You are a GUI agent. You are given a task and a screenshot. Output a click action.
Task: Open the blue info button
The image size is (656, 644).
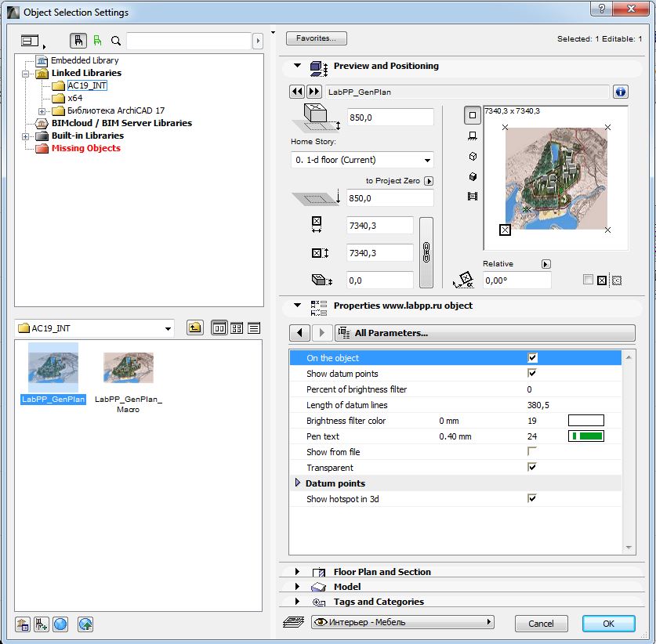[x=621, y=92]
